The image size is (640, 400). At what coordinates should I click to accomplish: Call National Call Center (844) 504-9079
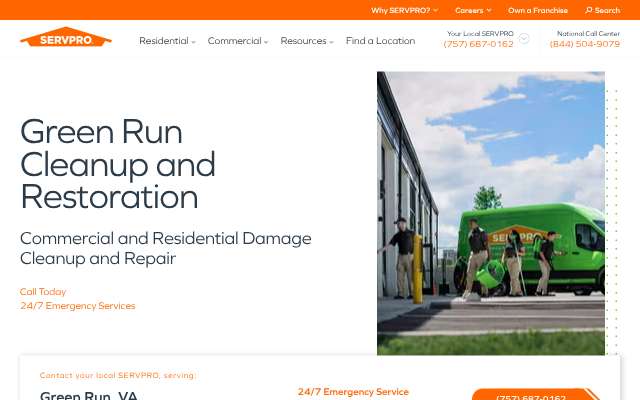pos(584,44)
